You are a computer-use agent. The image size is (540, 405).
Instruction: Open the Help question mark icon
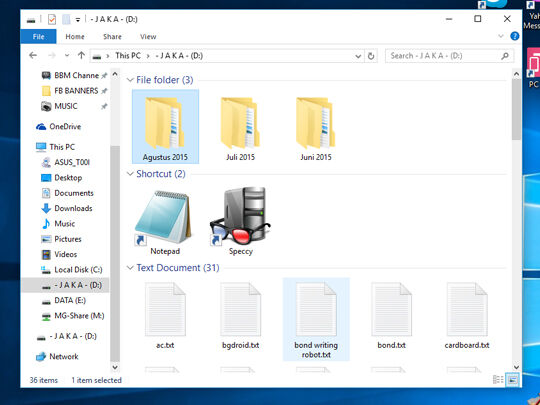coord(515,36)
